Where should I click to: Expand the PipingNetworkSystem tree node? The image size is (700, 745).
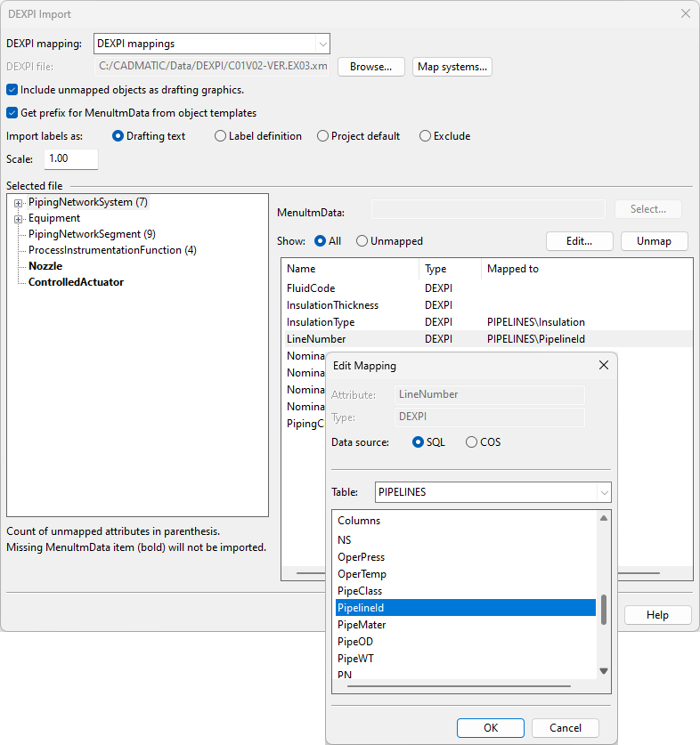tap(18, 203)
